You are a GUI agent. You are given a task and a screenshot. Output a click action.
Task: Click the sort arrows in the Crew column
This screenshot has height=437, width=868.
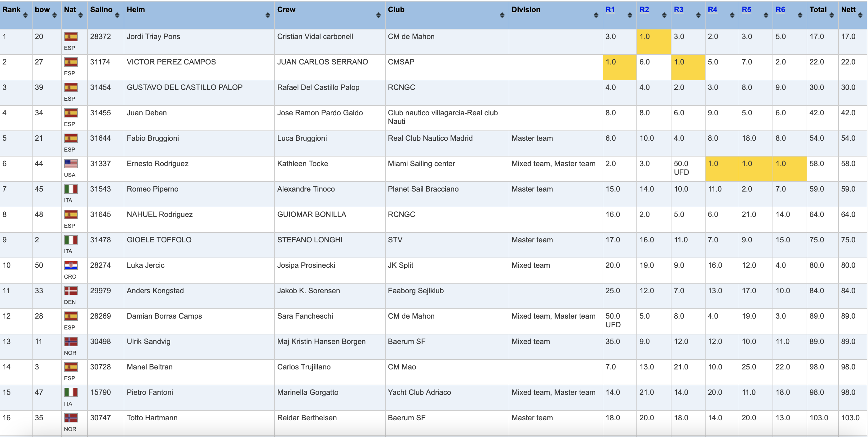pos(379,15)
